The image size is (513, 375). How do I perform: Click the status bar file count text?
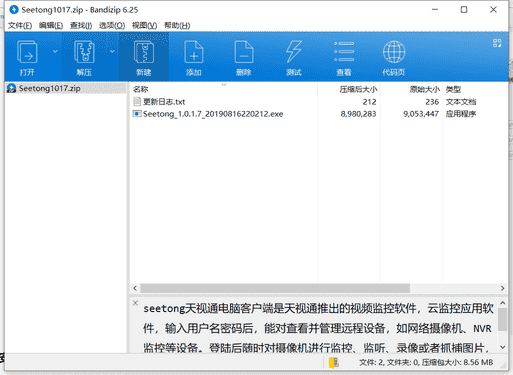click(426, 362)
